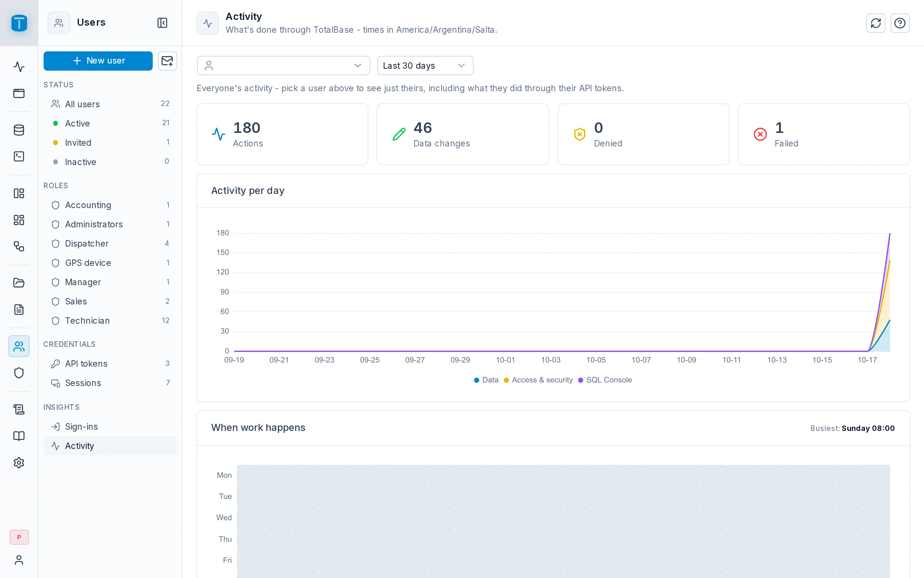924x578 pixels.
Task: Filter by Active status
Action: tap(110, 123)
